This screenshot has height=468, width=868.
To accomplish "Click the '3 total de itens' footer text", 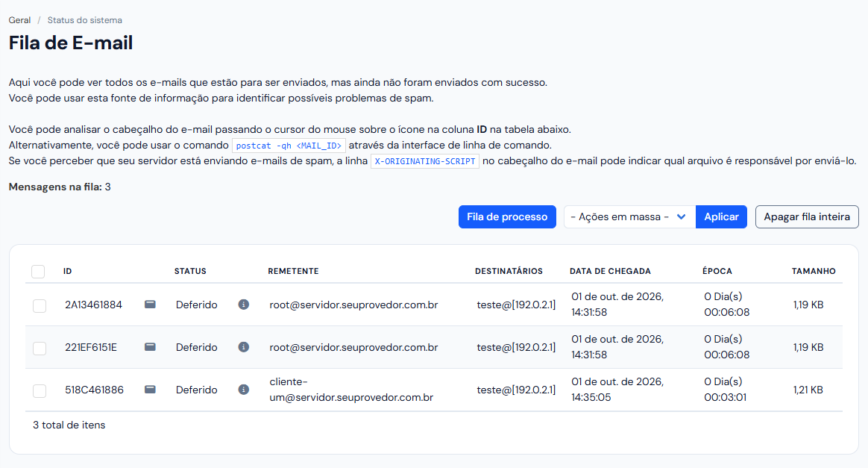I will pos(69,425).
